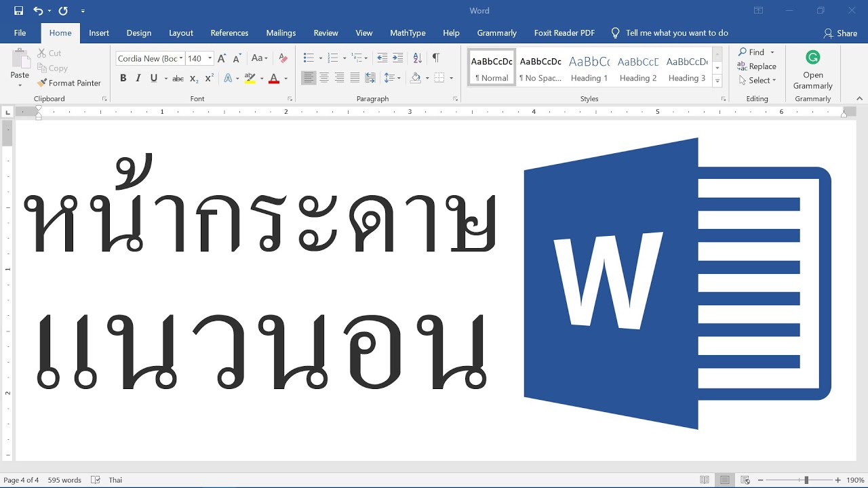Switch to the Insert tab
Screen dimensions: 868x488
pos(99,33)
